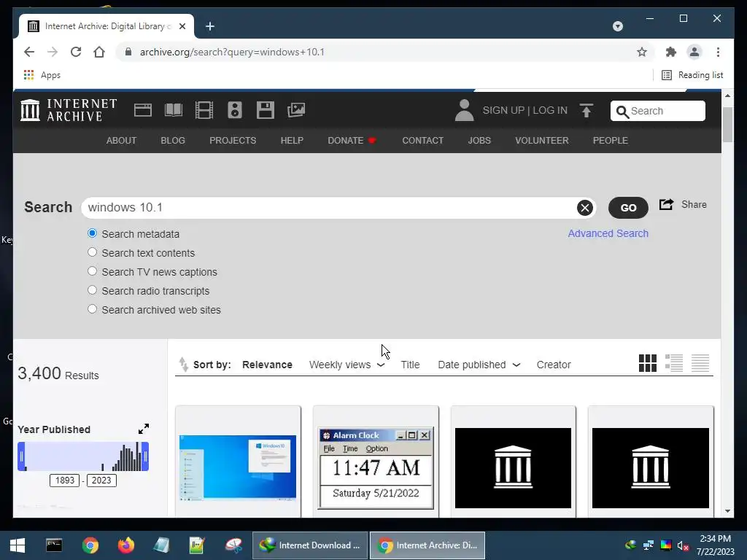Reload the page
747x560 pixels.
[76, 52]
